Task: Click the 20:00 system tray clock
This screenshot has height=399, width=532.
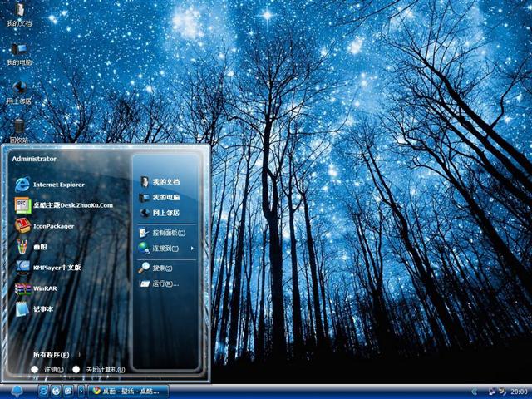Action: pyautogui.click(x=518, y=391)
